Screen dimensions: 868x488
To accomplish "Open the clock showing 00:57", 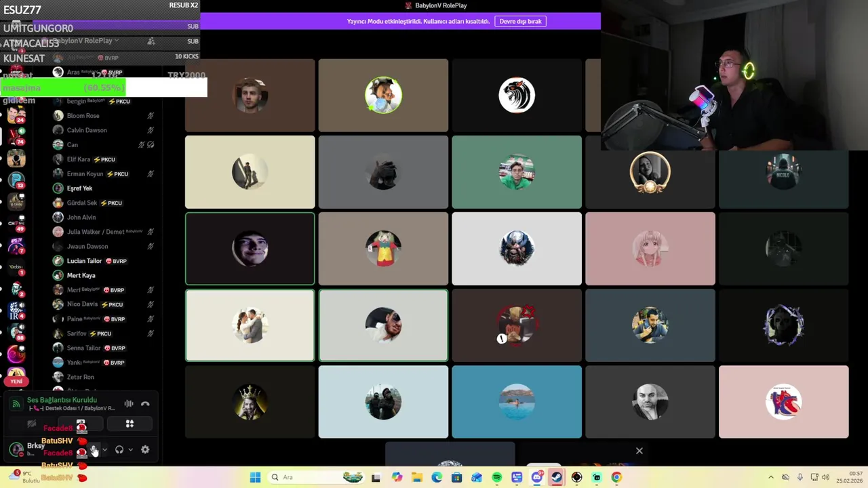I will click(x=851, y=477).
